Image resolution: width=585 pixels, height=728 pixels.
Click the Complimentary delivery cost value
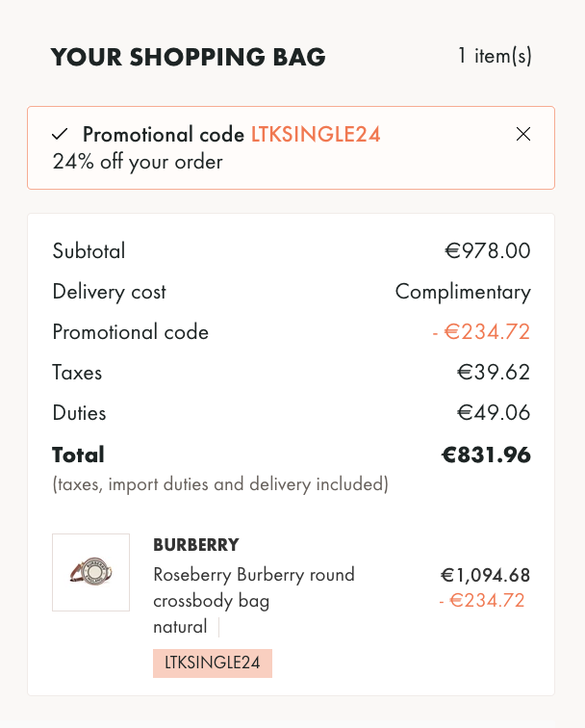[x=463, y=292]
